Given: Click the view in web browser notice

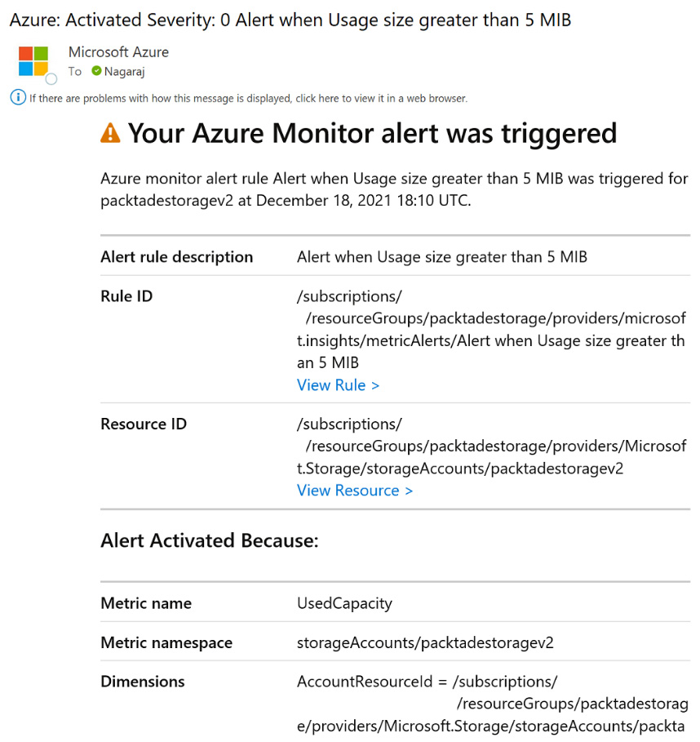Looking at the screenshot, I should (248, 99).
